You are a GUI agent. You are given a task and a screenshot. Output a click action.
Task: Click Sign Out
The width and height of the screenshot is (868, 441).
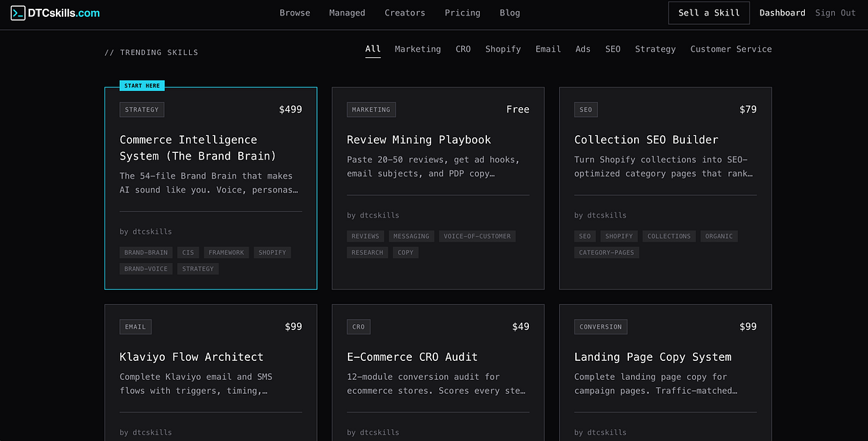[836, 12]
